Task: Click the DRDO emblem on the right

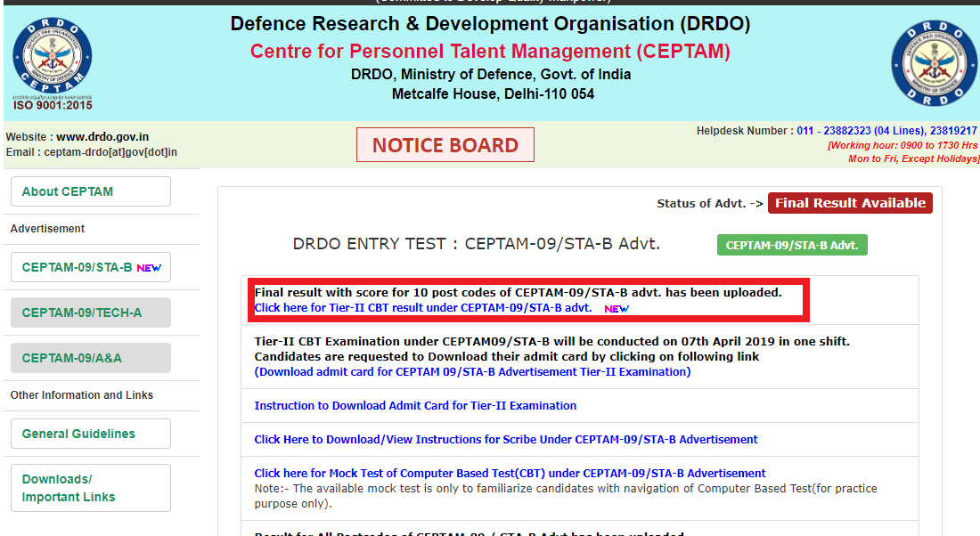Action: point(934,61)
